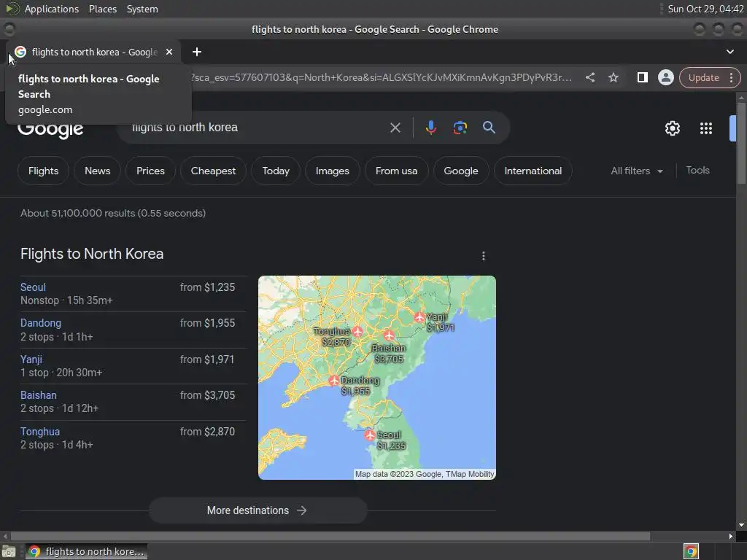Image resolution: width=747 pixels, height=560 pixels.
Task: Open the Yanji flights link
Action: pos(31,359)
